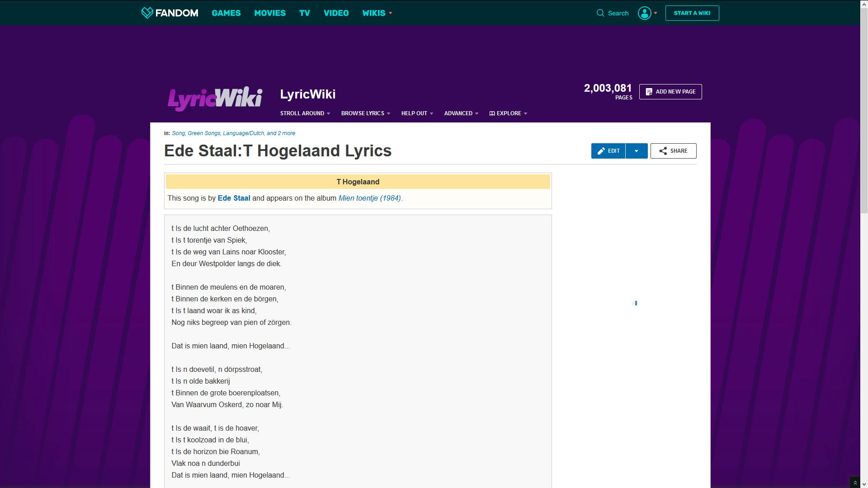The width and height of the screenshot is (868, 488).
Task: Open the user avatar account icon
Action: coord(644,13)
